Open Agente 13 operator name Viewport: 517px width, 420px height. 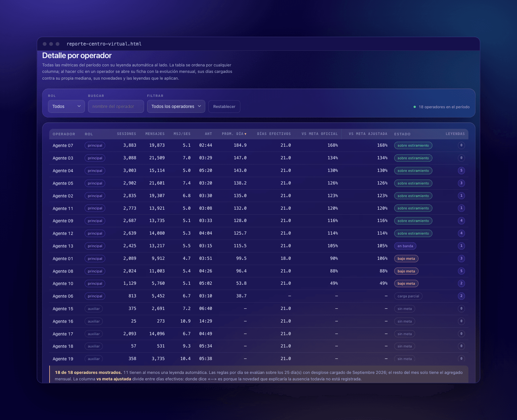(x=63, y=246)
